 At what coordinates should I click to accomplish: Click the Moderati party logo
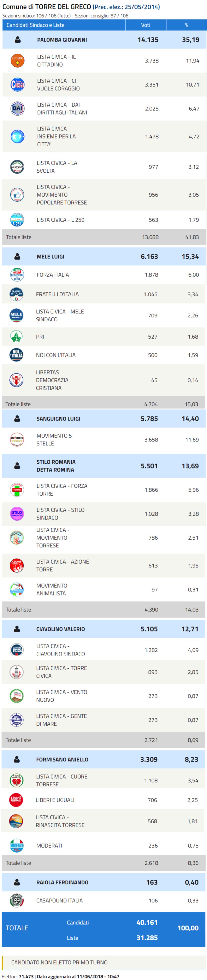(x=17, y=845)
